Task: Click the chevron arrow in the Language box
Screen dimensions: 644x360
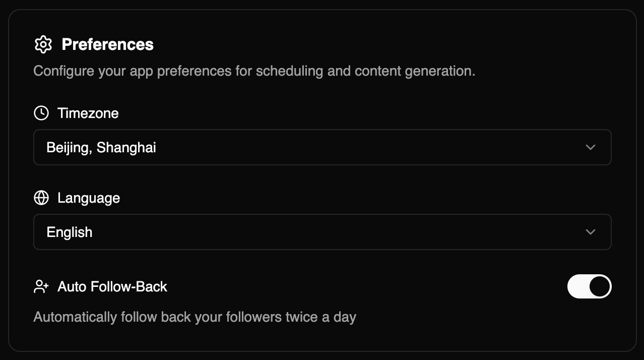Action: [x=591, y=232]
